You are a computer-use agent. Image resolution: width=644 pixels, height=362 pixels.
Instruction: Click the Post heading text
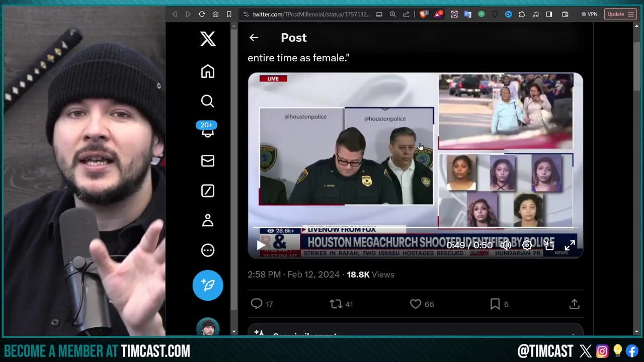coord(294,38)
